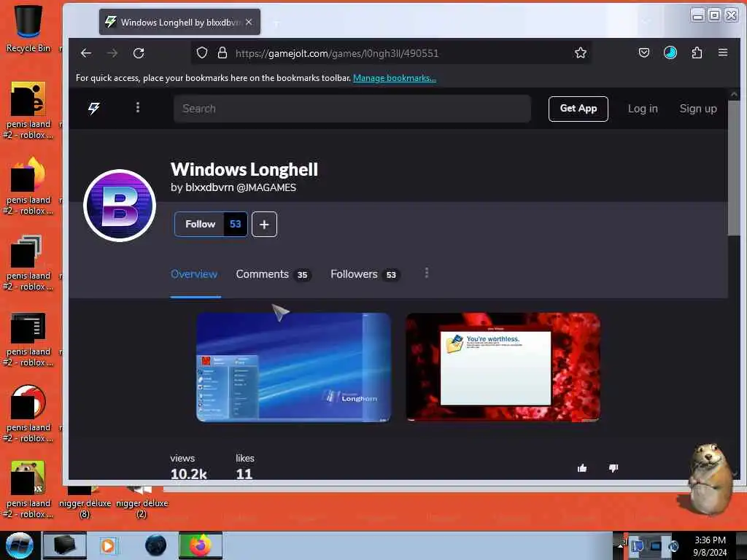
Task: Open the Firefox account profile icon
Action: (670, 52)
